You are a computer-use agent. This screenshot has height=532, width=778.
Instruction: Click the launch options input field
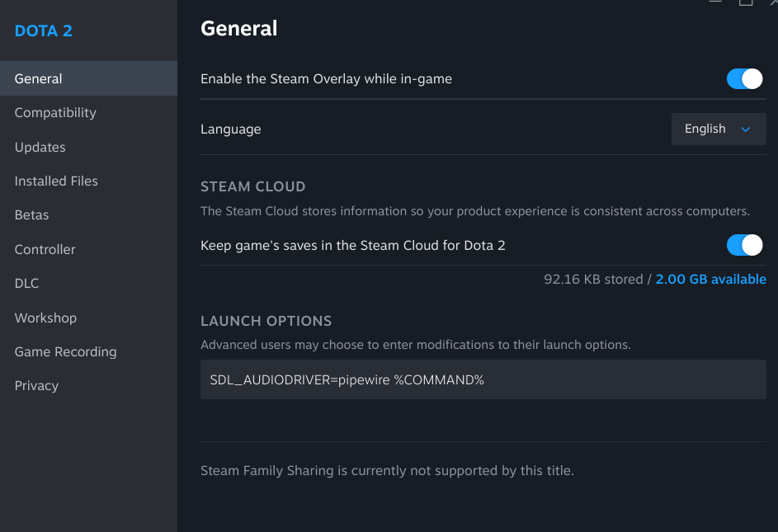tap(483, 379)
